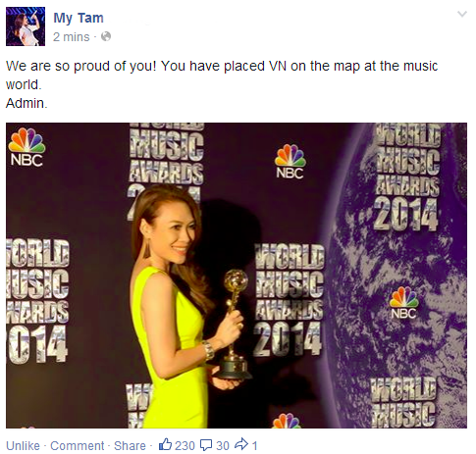This screenshot has height=454, width=476.
Task: Click the "We are so proud" post text
Action: click(x=222, y=66)
